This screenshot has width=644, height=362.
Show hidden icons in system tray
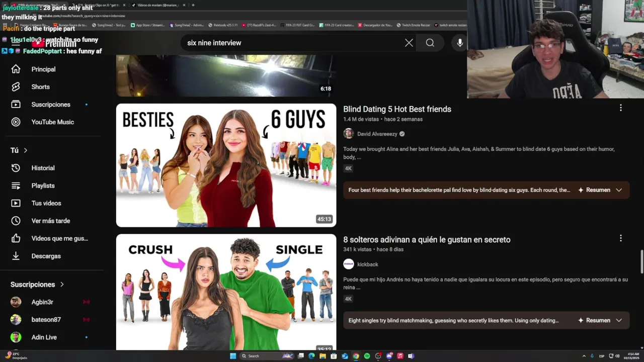pos(584,356)
